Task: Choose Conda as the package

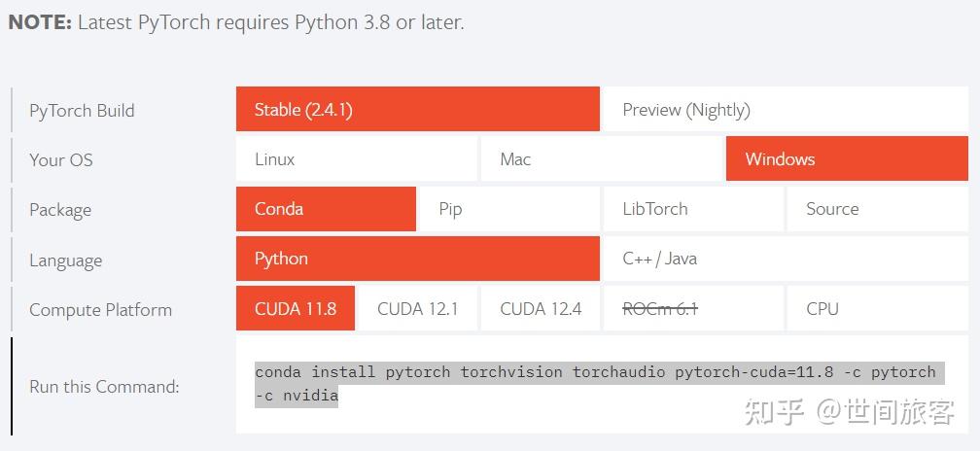Action: pyautogui.click(x=326, y=209)
